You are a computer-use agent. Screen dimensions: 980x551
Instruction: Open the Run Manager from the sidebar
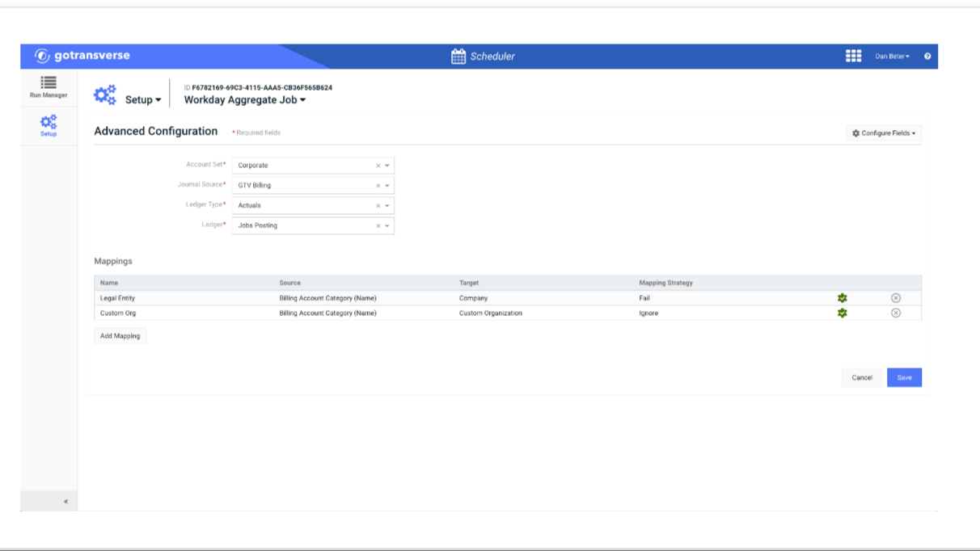(47, 87)
